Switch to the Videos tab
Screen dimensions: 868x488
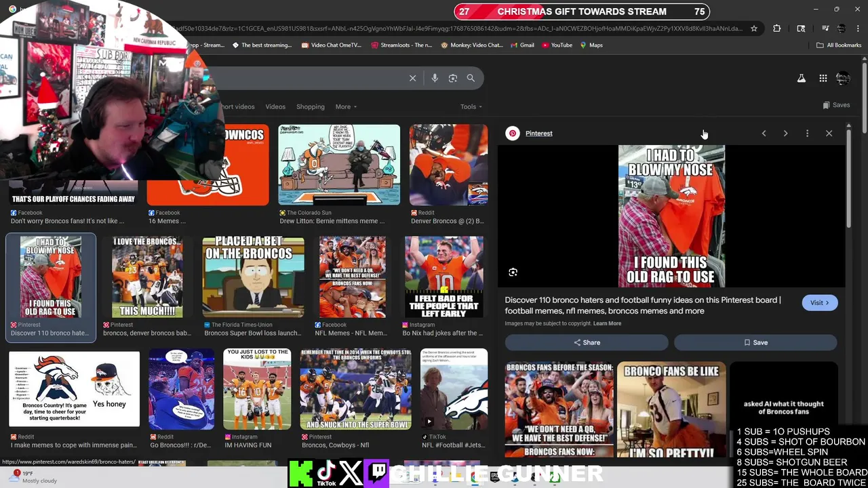[275, 106]
